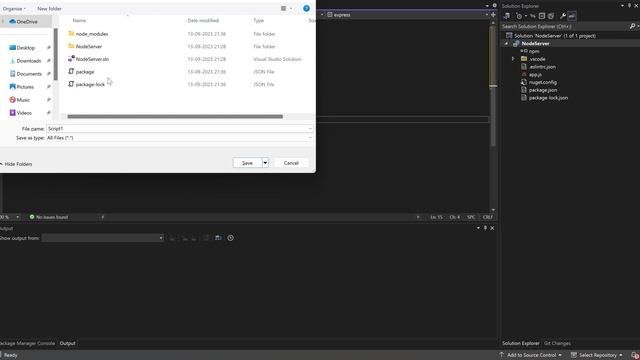Click Select Repository in status bar
640x360 pixels.
tap(597, 355)
